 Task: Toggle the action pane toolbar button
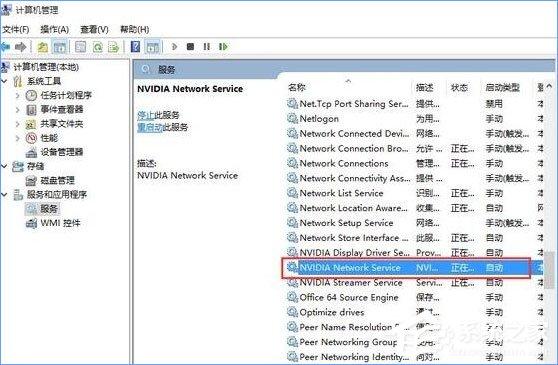point(153,47)
